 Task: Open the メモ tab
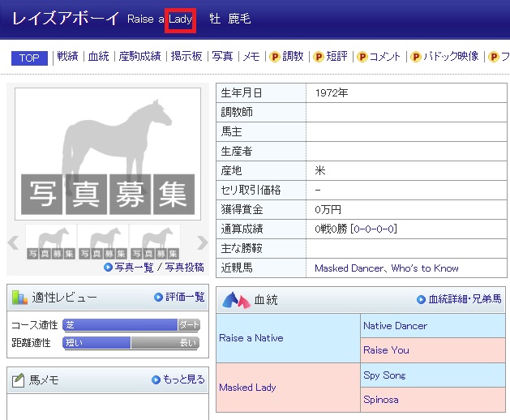pos(251,57)
